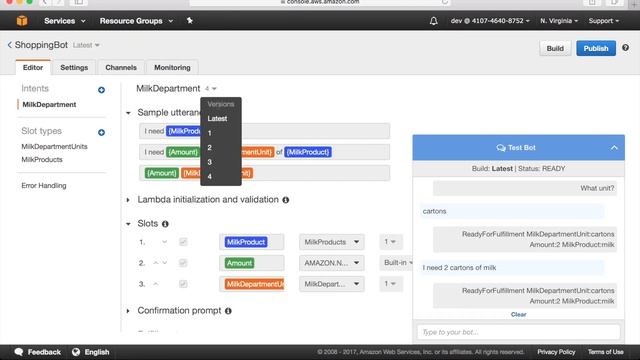Open the MilkProducts slot type
This screenshot has height=360, width=640.
(42, 160)
